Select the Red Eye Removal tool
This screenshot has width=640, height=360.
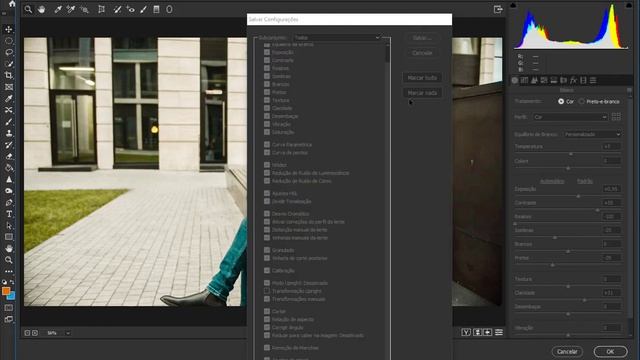pyautogui.click(x=130, y=9)
